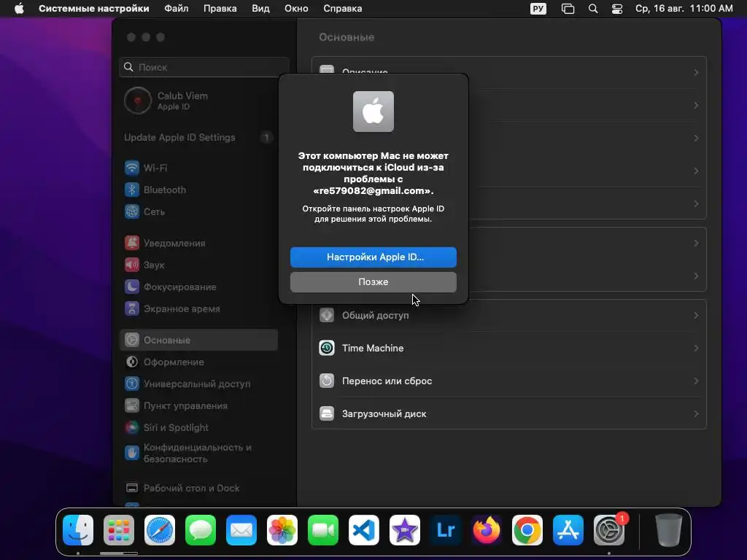Image resolution: width=747 pixels, height=560 pixels.
Task: Open Универсальный доступ in sidebar
Action: [x=198, y=384]
